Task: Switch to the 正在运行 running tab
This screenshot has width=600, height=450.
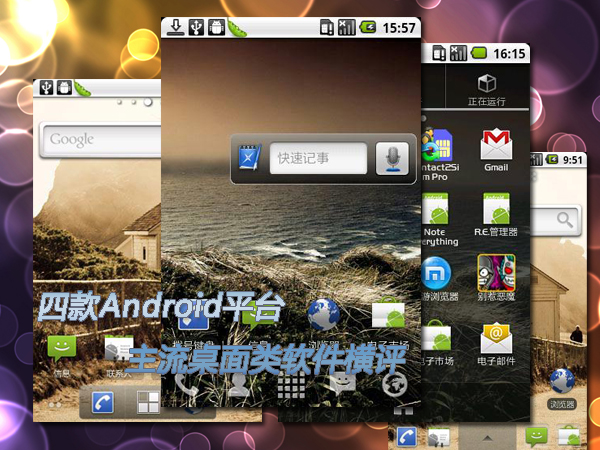Action: tap(487, 90)
